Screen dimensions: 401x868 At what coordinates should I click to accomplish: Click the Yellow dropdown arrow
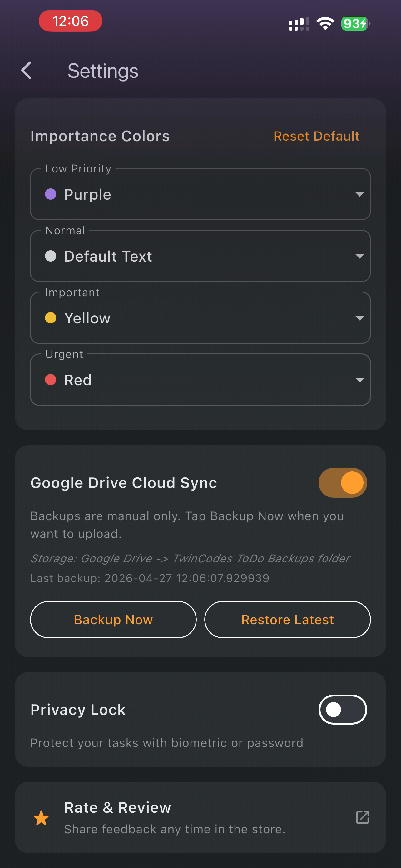click(x=359, y=318)
